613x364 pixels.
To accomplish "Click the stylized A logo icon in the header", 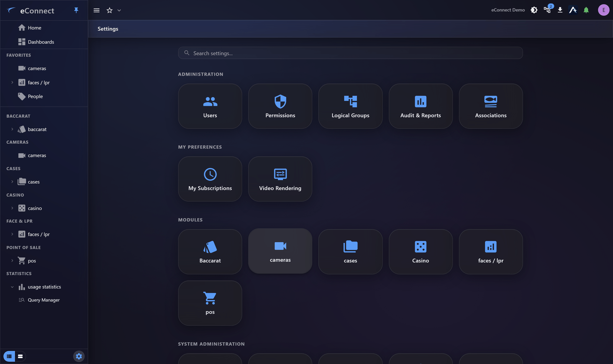I will click(x=573, y=10).
